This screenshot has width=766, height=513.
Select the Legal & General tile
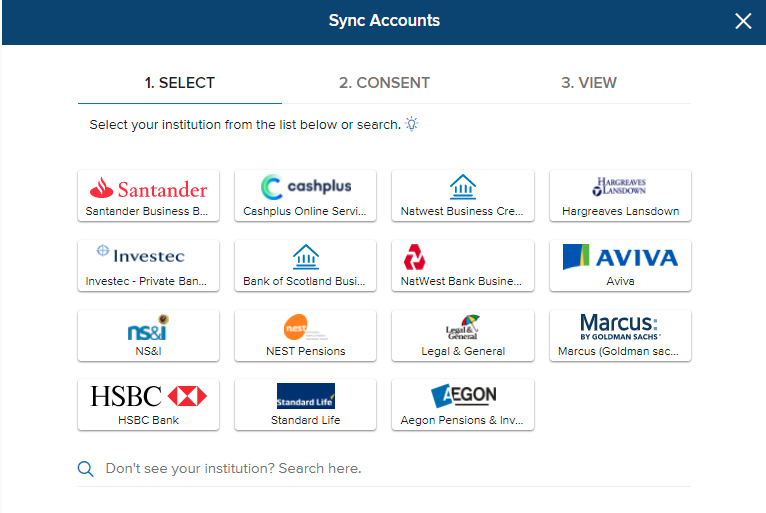point(463,335)
